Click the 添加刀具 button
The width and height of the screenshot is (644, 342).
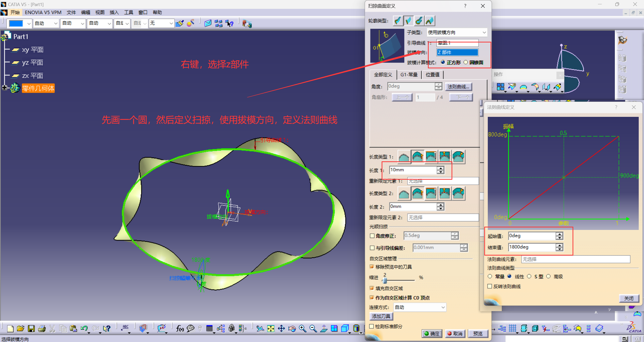click(381, 316)
